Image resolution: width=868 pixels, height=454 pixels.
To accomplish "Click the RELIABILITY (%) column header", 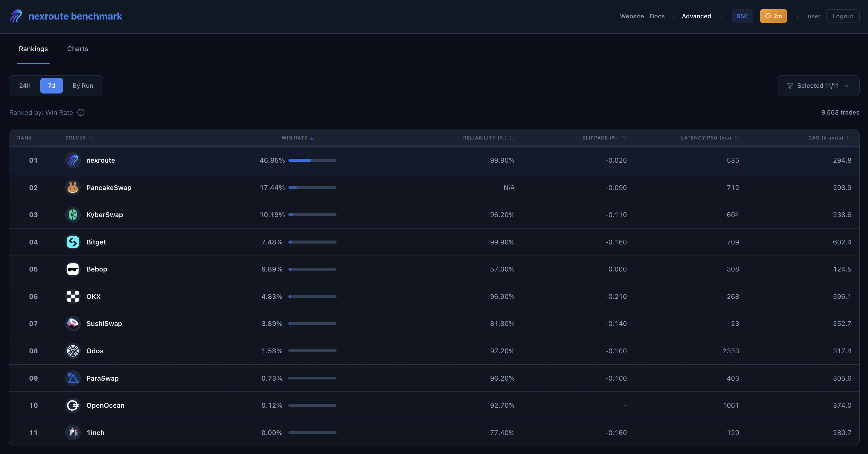I will [485, 138].
